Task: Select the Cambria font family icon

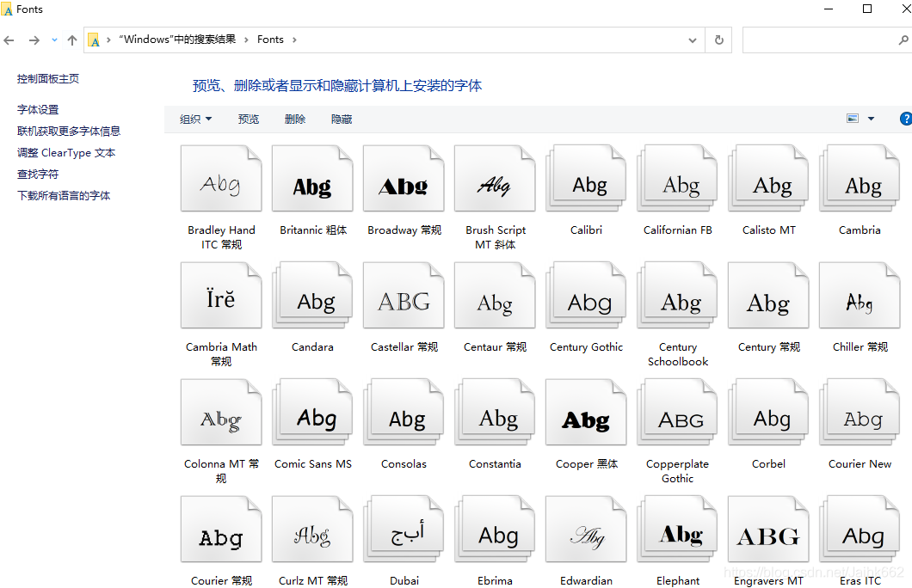Action: click(860, 179)
